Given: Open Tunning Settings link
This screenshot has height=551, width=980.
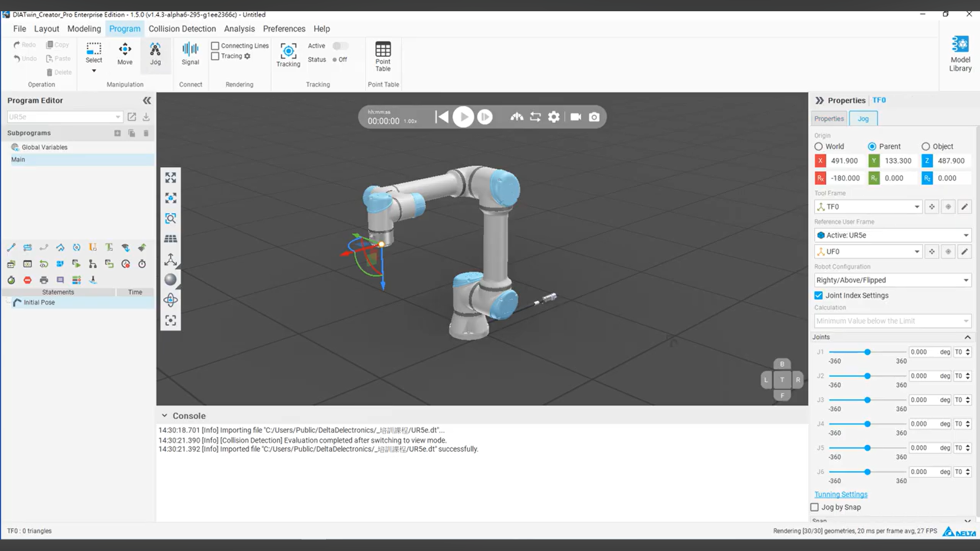Looking at the screenshot, I should click(841, 494).
